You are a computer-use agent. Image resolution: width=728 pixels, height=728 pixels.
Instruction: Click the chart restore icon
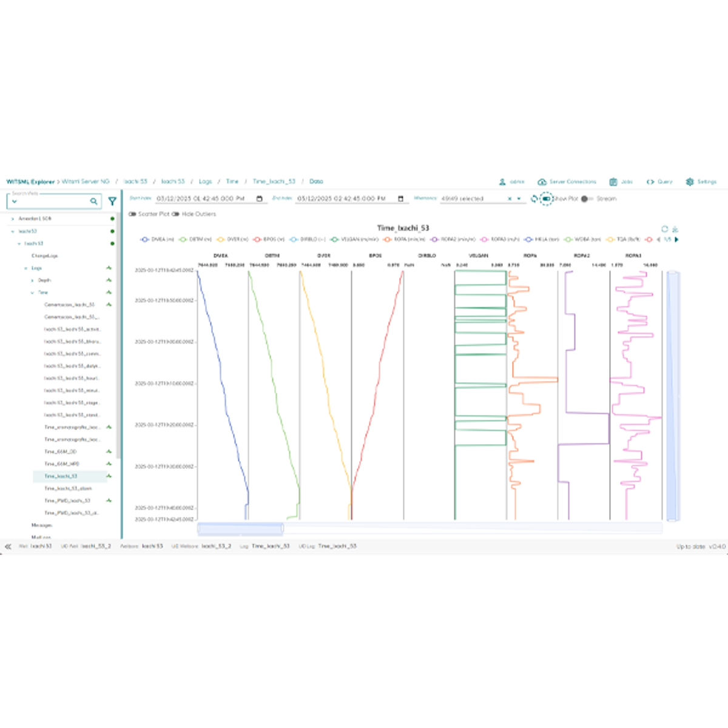pyautogui.click(x=665, y=229)
